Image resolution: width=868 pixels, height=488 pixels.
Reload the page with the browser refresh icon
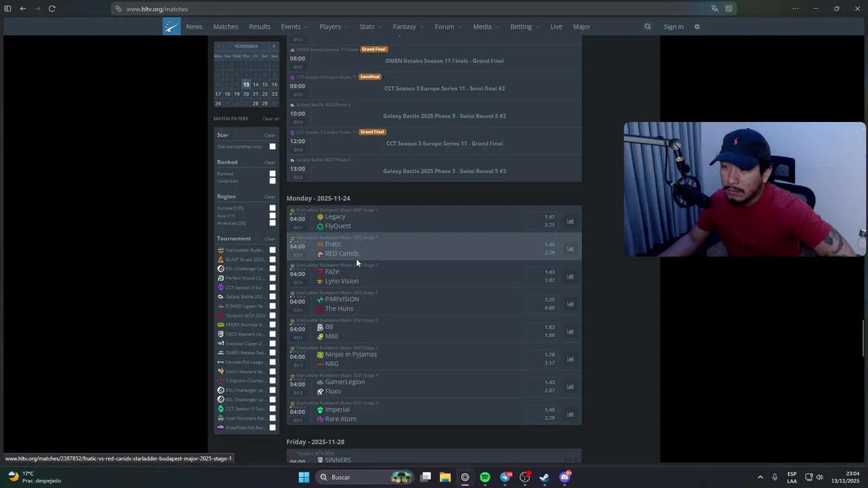[x=52, y=9]
